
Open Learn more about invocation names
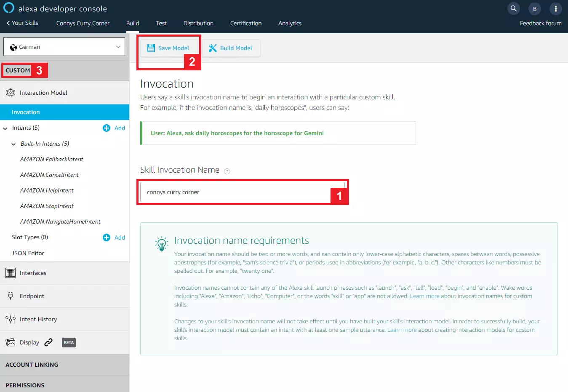[424, 296]
